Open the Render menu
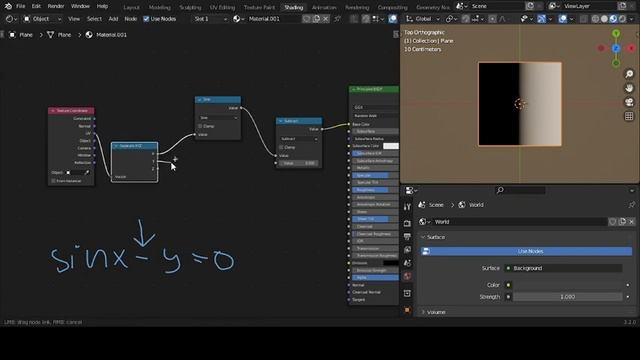This screenshot has width=640, height=360. 56,6
